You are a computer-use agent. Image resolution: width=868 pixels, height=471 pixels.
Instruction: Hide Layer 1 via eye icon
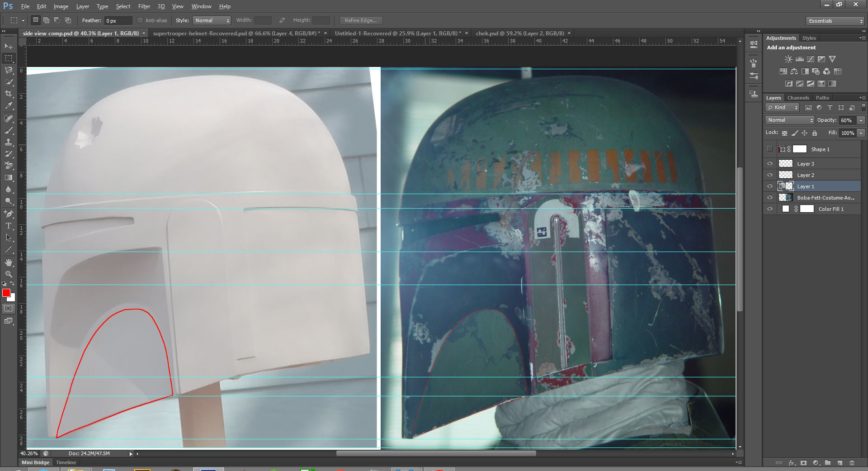770,186
